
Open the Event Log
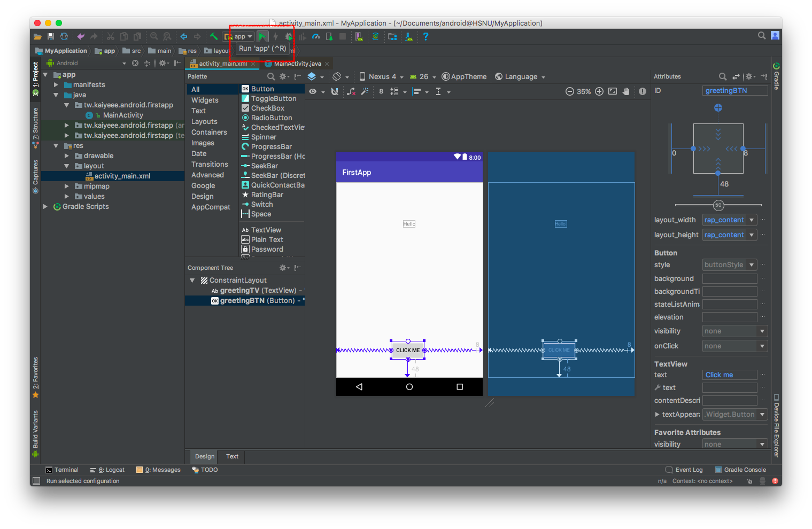[x=684, y=470]
